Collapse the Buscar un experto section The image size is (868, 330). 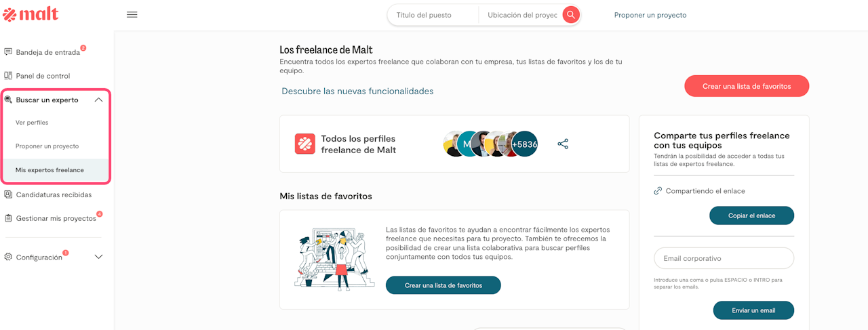[98, 100]
